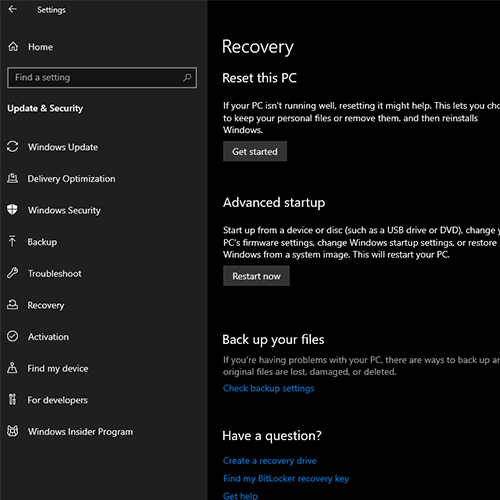The width and height of the screenshot is (500, 500).
Task: Click the Reset this PC heading
Action: coord(259,78)
